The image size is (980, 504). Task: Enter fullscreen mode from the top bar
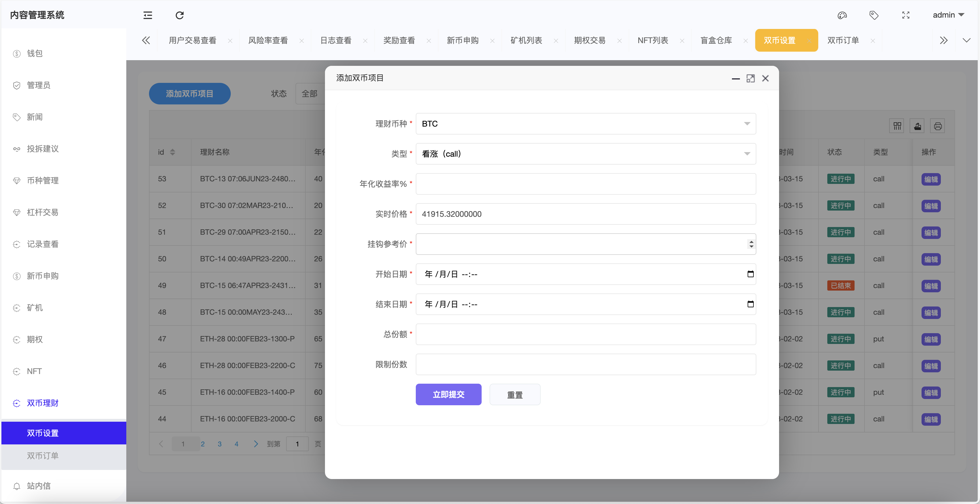(906, 15)
